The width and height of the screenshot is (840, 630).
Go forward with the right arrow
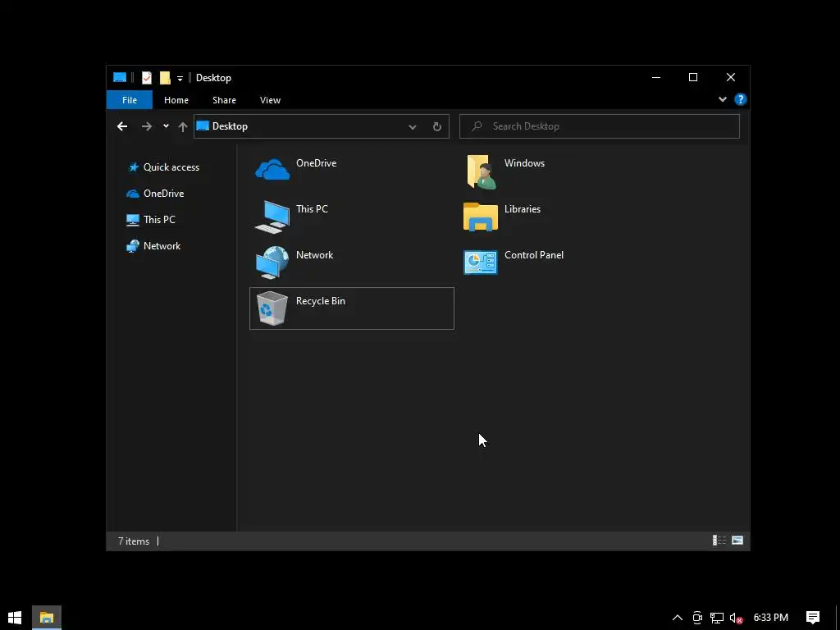coord(146,126)
